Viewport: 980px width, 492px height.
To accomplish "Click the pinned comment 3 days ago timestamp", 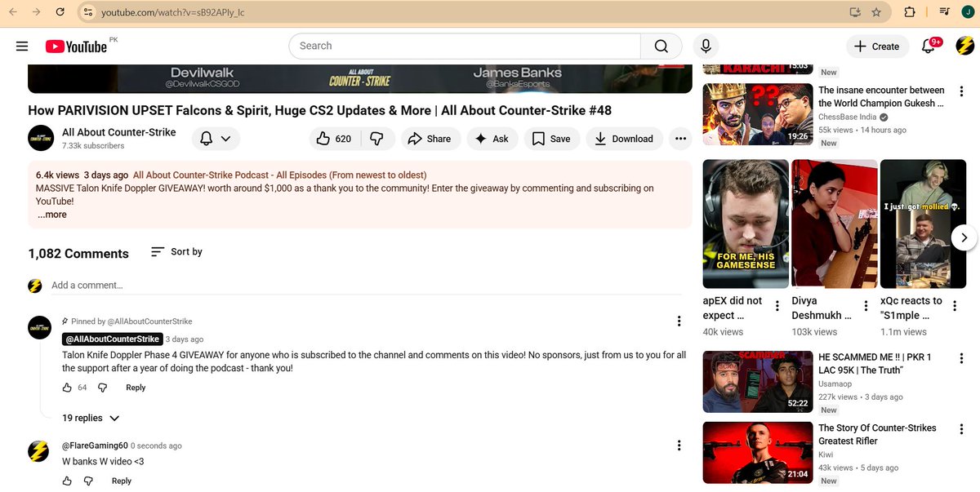I will coord(185,339).
